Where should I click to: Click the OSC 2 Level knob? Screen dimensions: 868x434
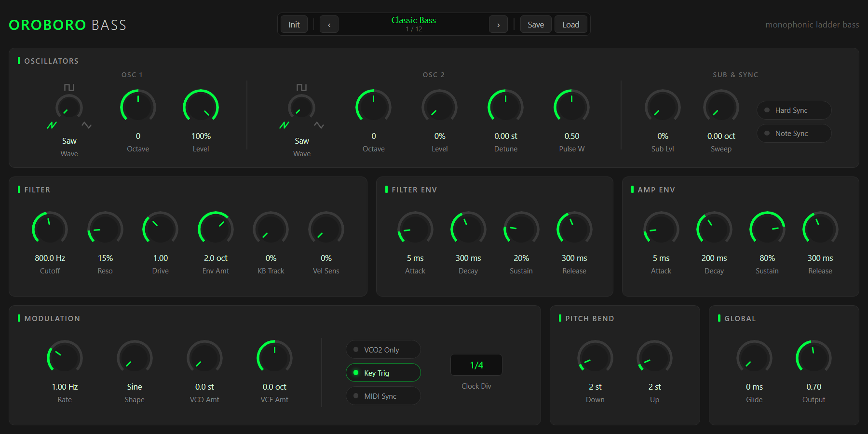[439, 107]
